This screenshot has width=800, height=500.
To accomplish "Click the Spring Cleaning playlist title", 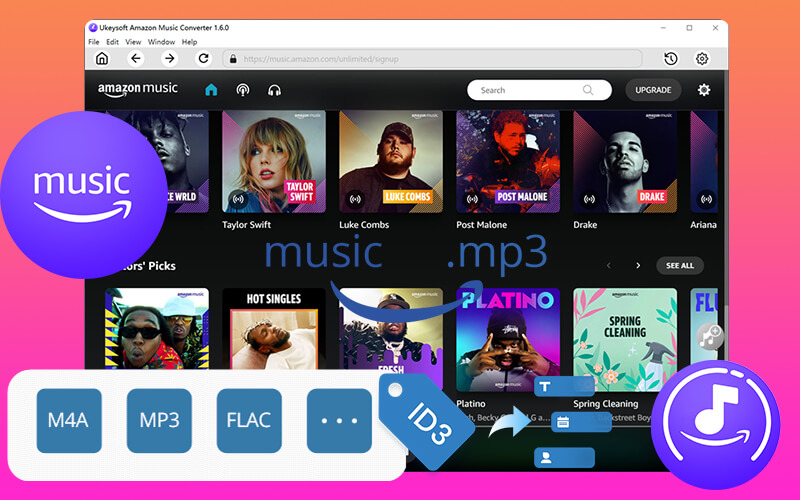I will pyautogui.click(x=606, y=404).
